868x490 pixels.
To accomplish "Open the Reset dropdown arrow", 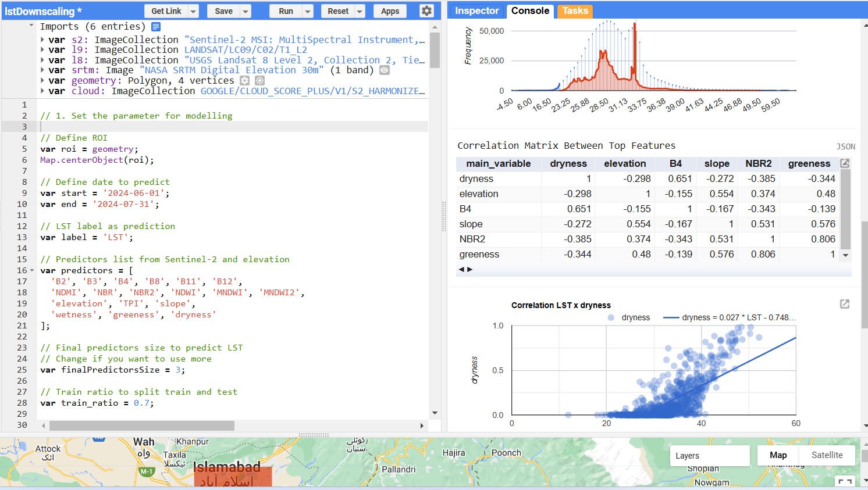I will pos(360,11).
